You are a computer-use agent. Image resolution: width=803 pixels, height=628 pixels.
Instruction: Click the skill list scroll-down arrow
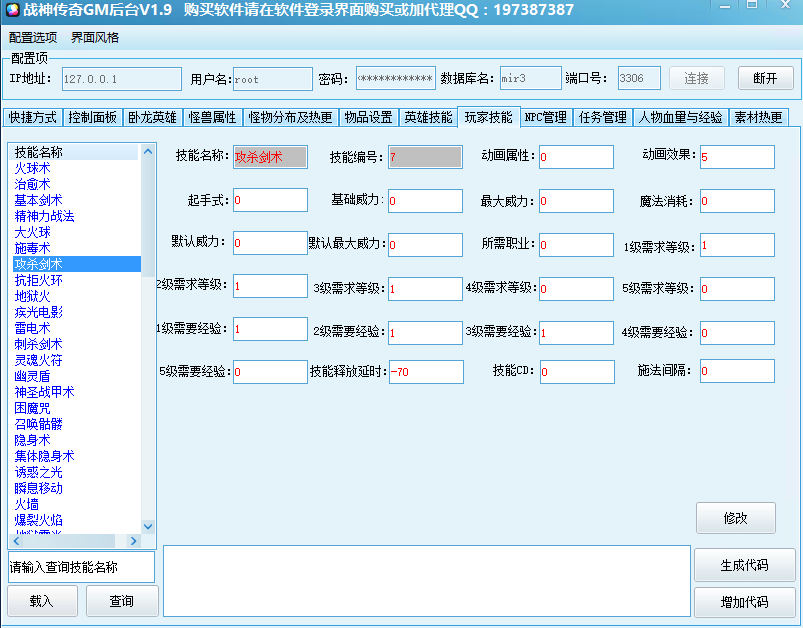[x=148, y=526]
